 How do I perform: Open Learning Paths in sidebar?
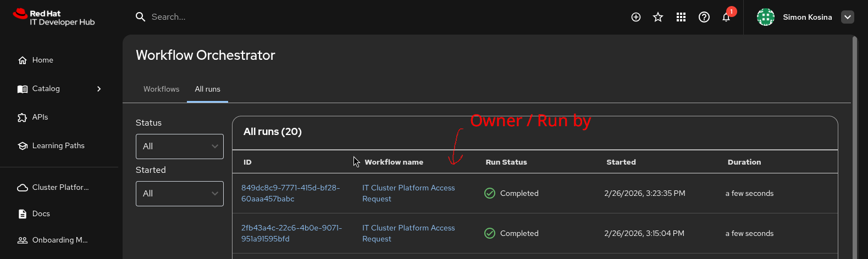point(58,146)
